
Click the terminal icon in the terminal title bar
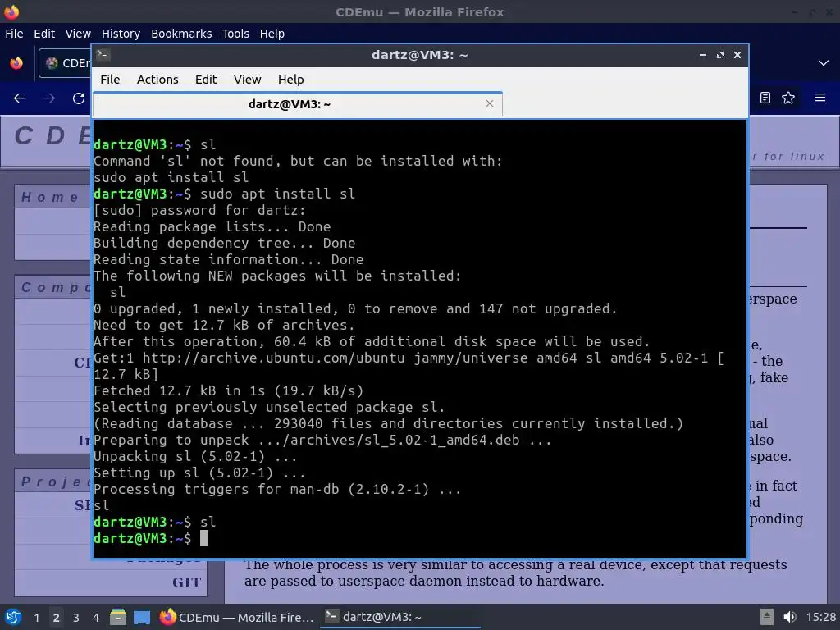tap(103, 54)
